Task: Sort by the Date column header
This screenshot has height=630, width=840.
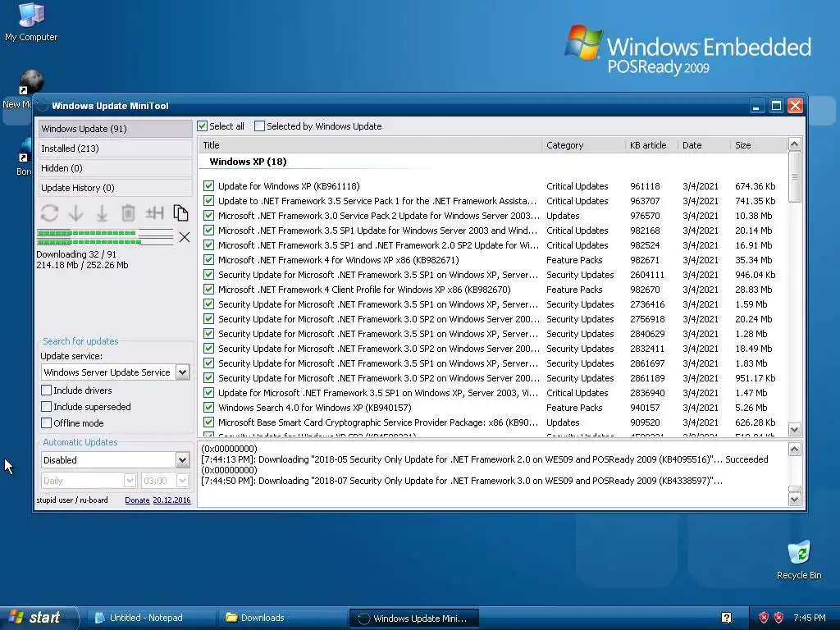Action: (x=704, y=145)
